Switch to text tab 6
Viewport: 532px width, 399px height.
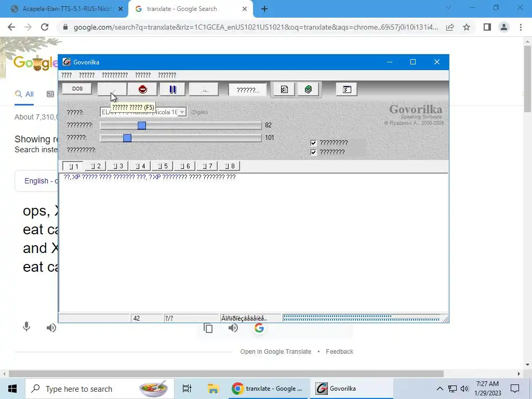click(185, 166)
